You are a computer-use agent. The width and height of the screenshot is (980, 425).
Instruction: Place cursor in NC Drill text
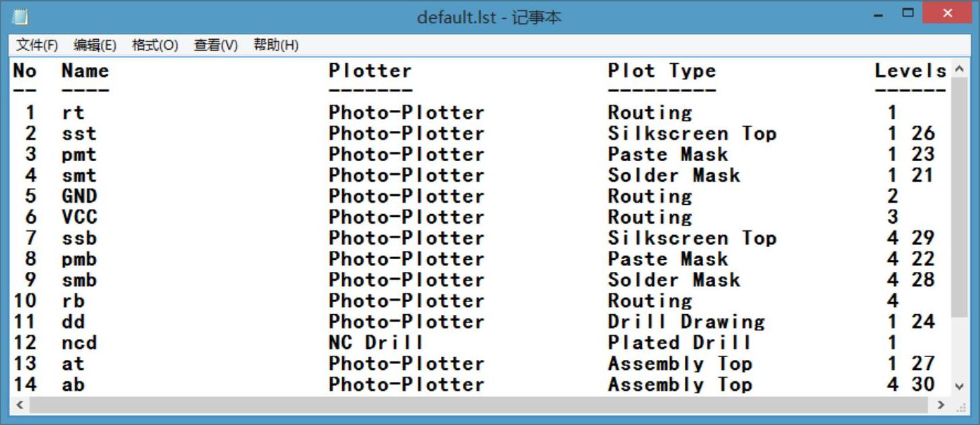tap(376, 342)
